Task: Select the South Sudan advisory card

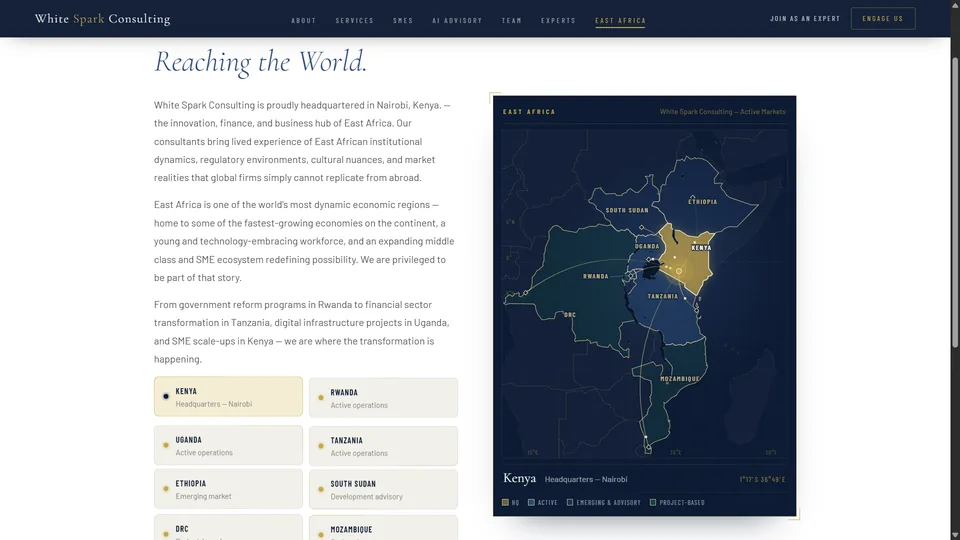Action: tap(383, 489)
